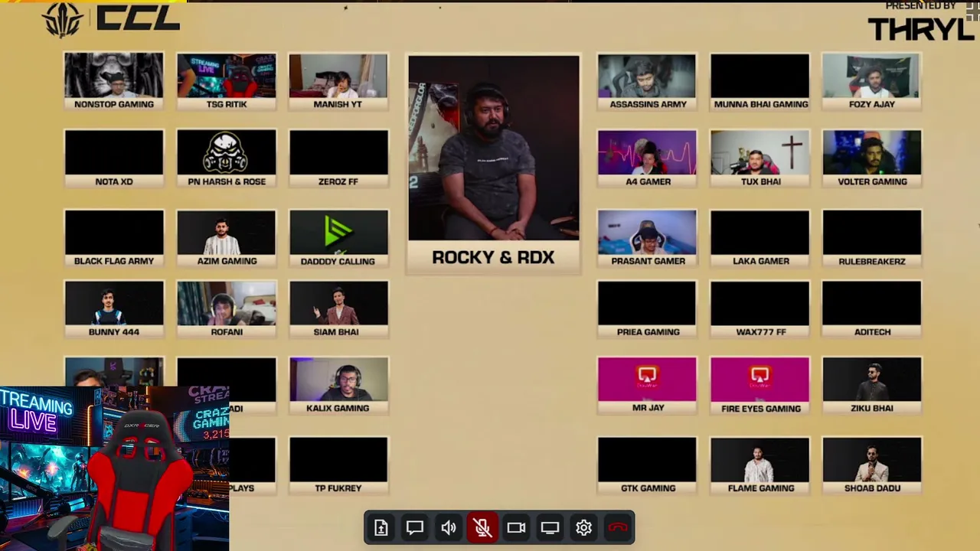Screen dimensions: 980x551
Task: Toggle the video camera
Action: (516, 528)
